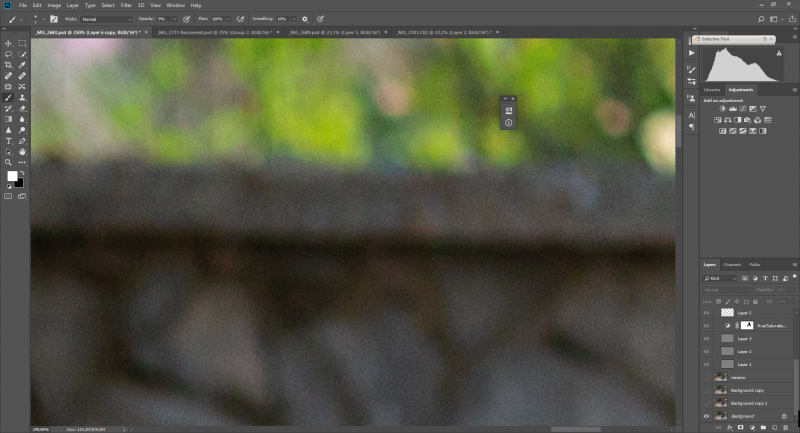Screen dimensions: 800x433
Task: Add a layer mask from Layers panel
Action: coord(741,427)
